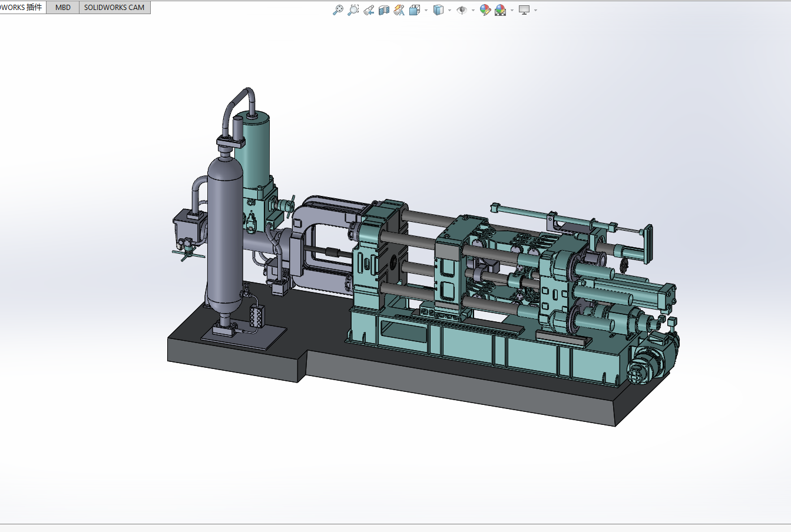The width and height of the screenshot is (791, 532).
Task: Select the Zoom to Area tool
Action: click(353, 10)
